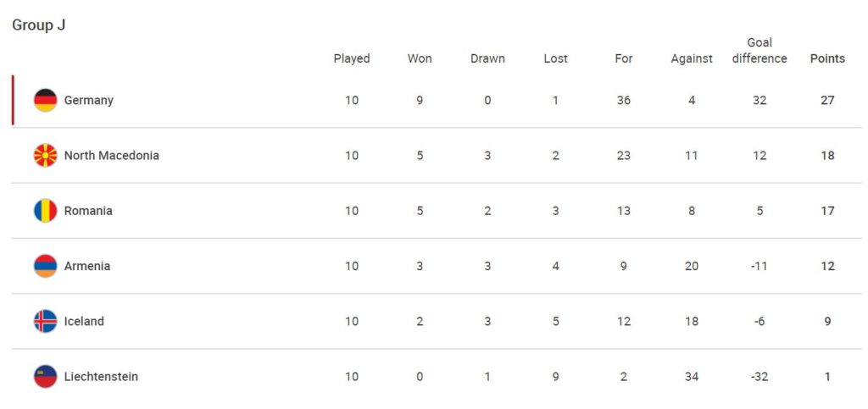Click the Germany flag icon
868x409 pixels.
(x=46, y=100)
